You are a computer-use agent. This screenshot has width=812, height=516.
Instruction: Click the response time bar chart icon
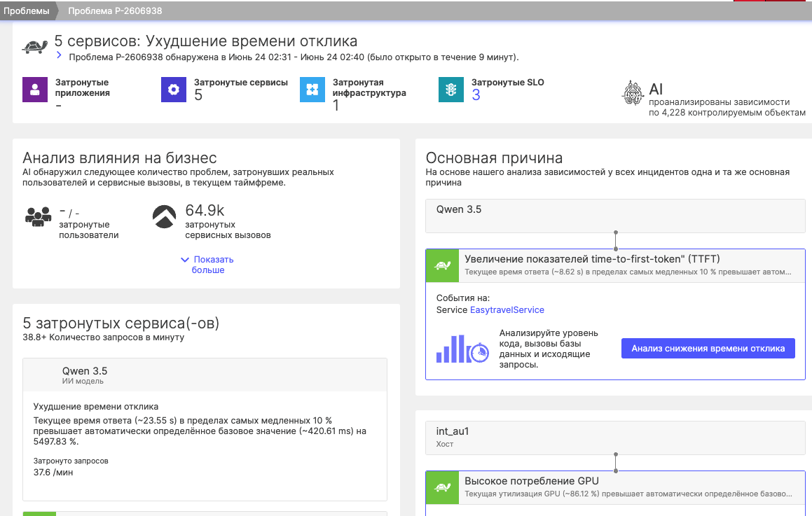[x=462, y=349]
